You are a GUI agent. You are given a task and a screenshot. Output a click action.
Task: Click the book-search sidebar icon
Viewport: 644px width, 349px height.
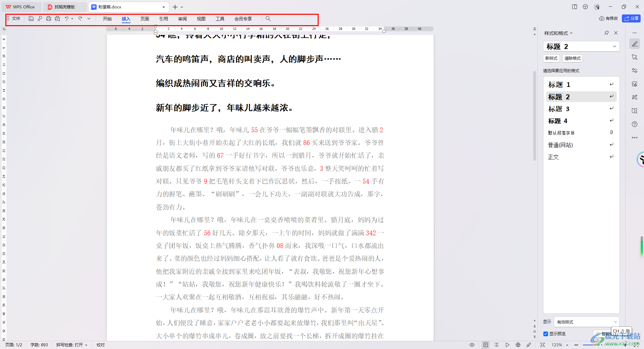tap(635, 111)
